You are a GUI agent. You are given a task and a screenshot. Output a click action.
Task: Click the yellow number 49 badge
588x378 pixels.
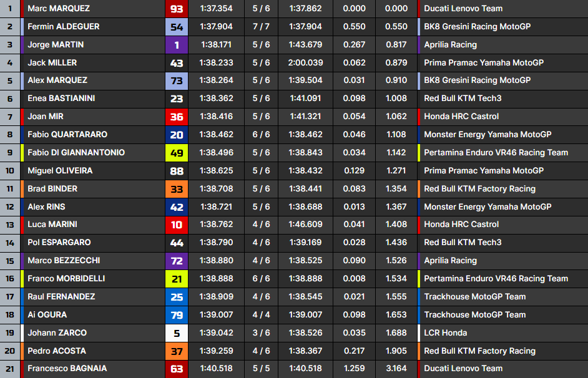(x=177, y=153)
